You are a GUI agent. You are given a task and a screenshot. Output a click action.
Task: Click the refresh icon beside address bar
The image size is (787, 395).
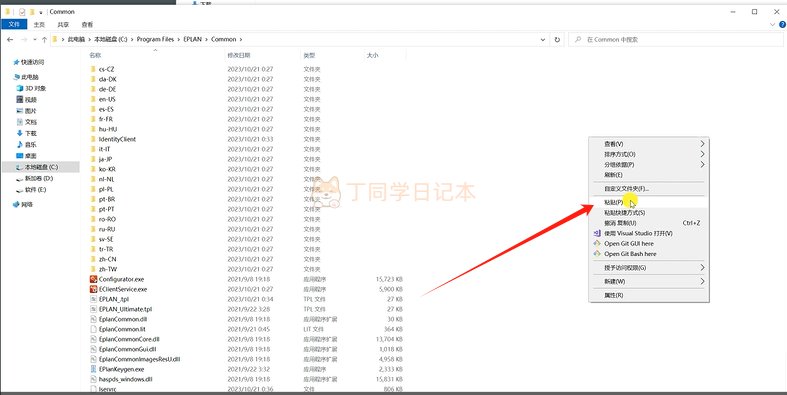tap(557, 39)
